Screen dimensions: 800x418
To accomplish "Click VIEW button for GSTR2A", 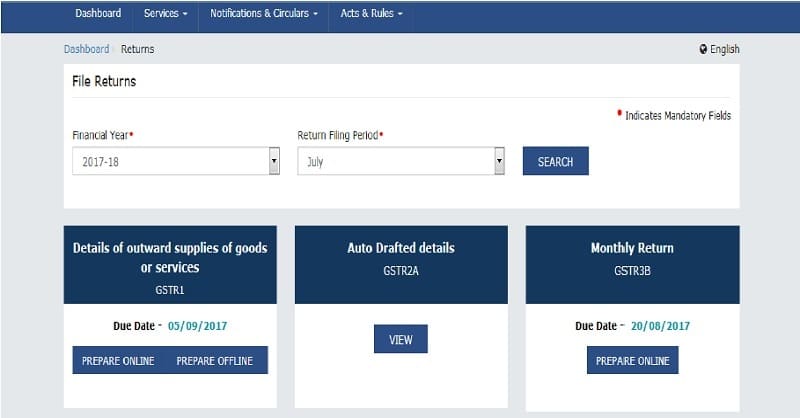I will coord(401,339).
